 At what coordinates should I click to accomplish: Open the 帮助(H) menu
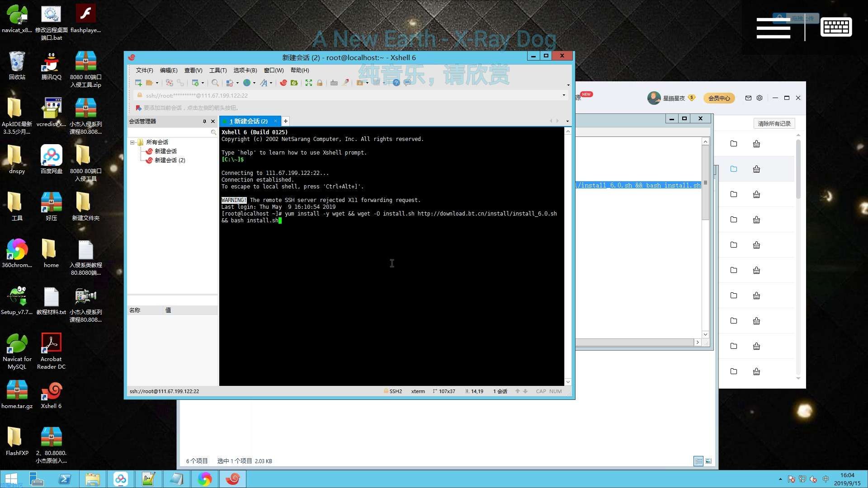300,70
